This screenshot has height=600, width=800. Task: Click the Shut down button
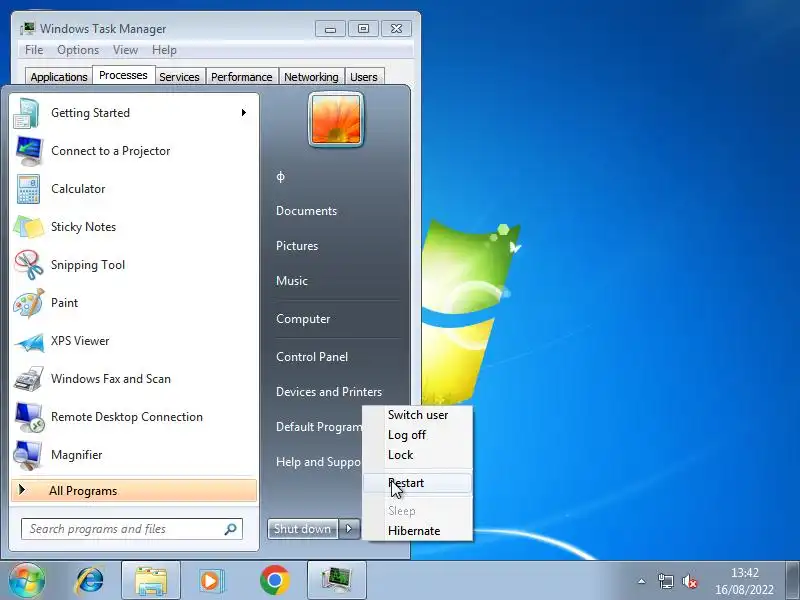pyautogui.click(x=303, y=529)
